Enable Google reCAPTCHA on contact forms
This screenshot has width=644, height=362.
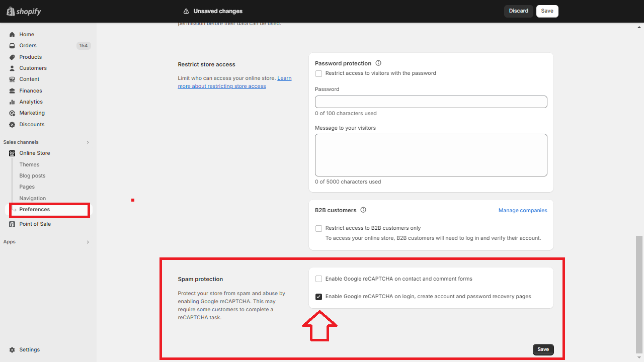318,279
